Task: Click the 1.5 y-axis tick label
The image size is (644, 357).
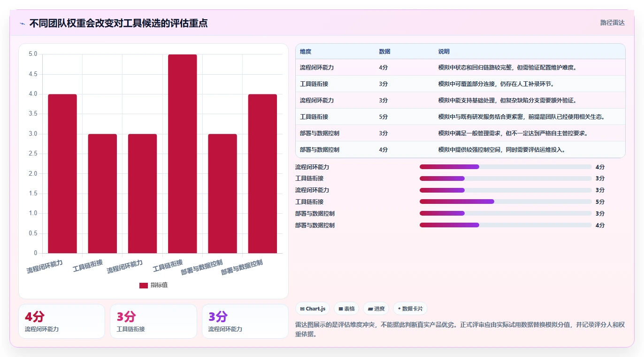Action: coord(33,194)
